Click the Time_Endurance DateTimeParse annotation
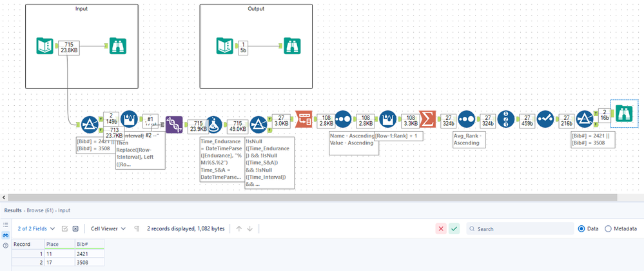Viewport: 644px width, 271px height. pos(222,159)
